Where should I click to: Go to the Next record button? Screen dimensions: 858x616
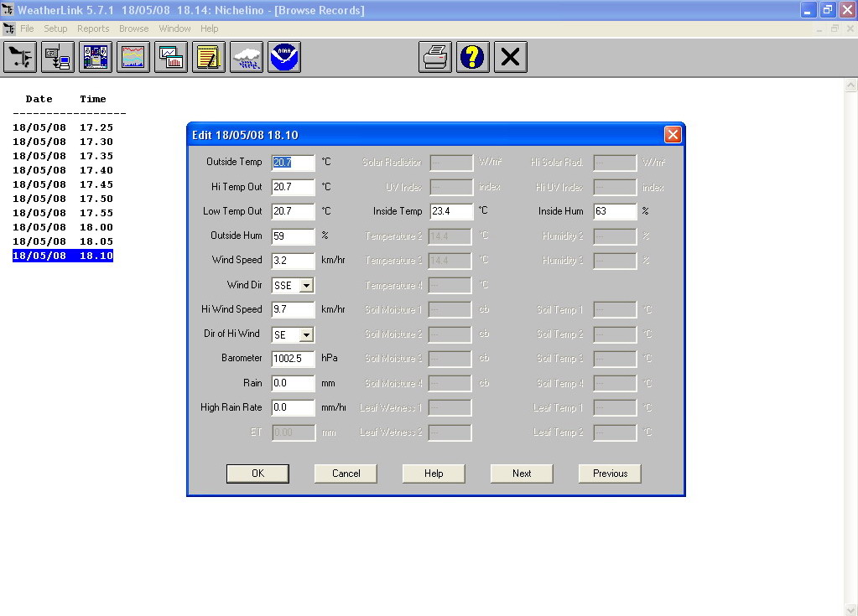(522, 474)
